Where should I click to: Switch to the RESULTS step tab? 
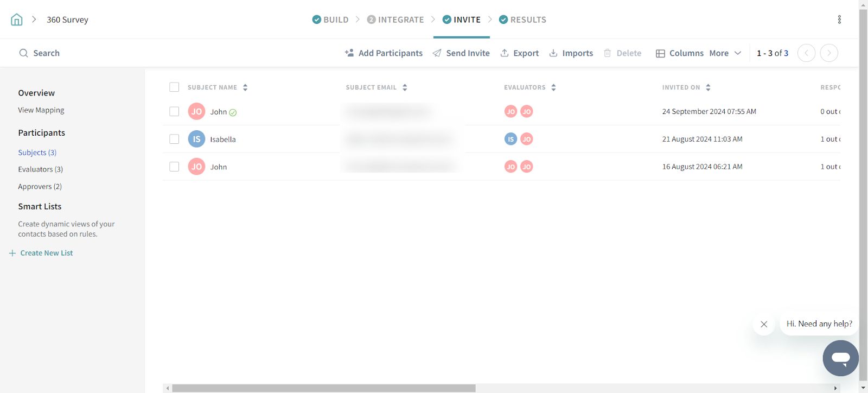522,20
